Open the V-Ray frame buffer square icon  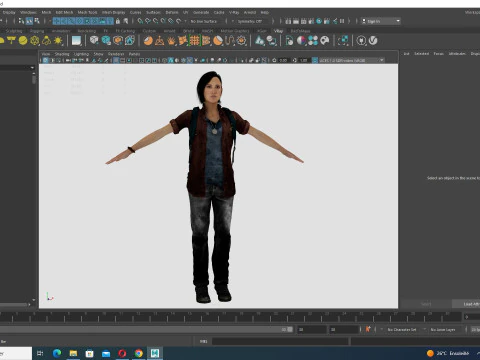tap(76, 41)
